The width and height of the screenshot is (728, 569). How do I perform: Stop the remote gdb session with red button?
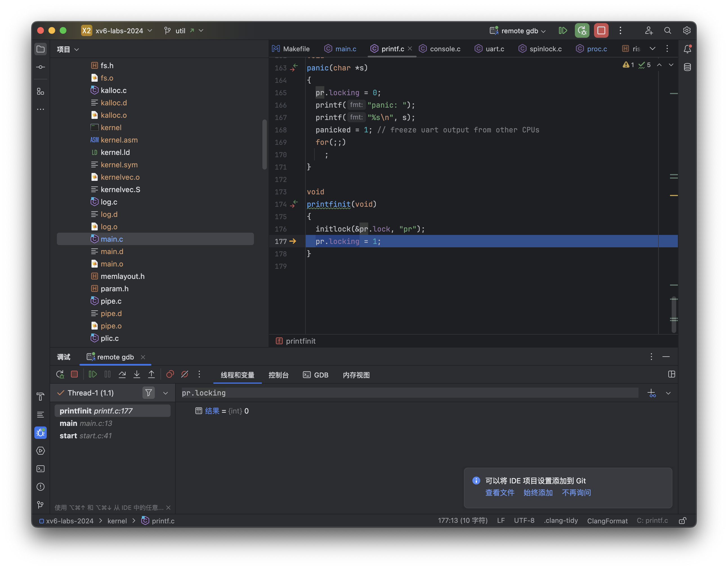(601, 31)
